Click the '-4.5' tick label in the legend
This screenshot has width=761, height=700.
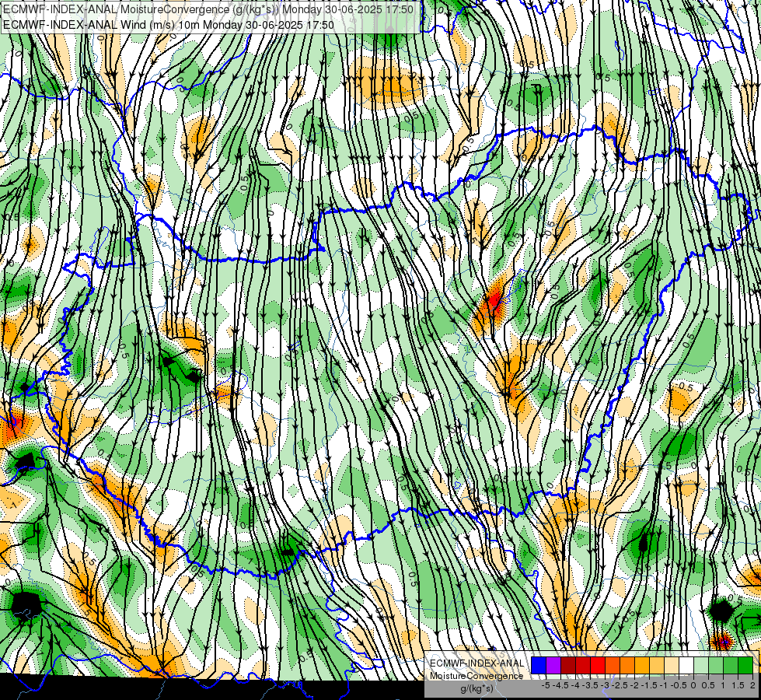[560, 685]
